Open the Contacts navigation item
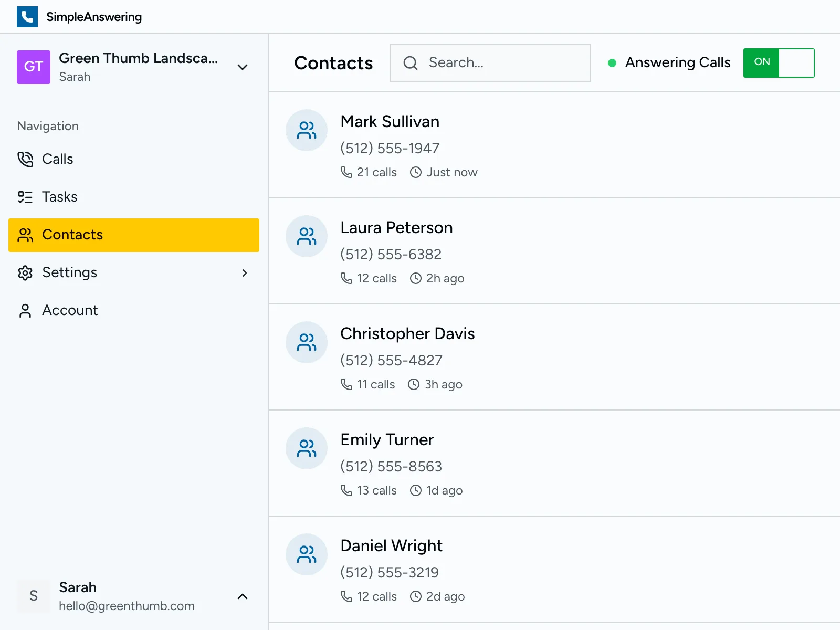The height and width of the screenshot is (630, 840). click(x=72, y=235)
